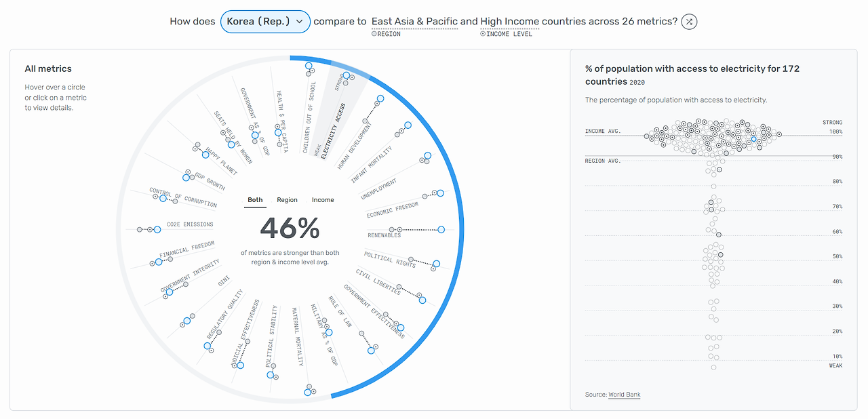Image resolution: width=868 pixels, height=419 pixels.
Task: Switch to the Region comparison tab
Action: [287, 200]
